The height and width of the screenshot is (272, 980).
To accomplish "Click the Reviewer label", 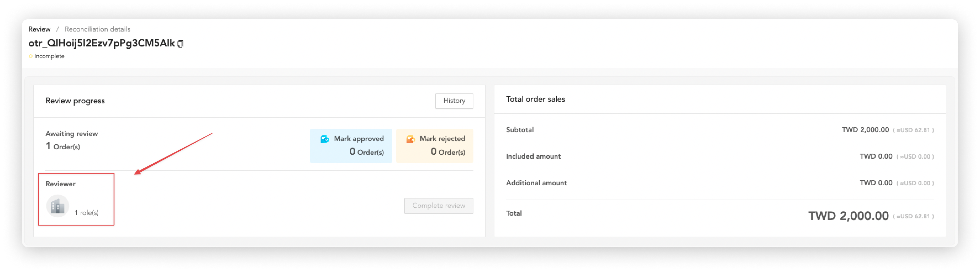I will pos(60,184).
